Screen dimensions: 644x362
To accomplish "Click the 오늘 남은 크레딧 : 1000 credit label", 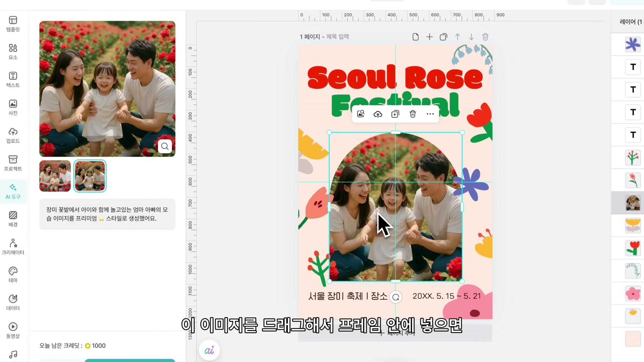I will pyautogui.click(x=72, y=345).
